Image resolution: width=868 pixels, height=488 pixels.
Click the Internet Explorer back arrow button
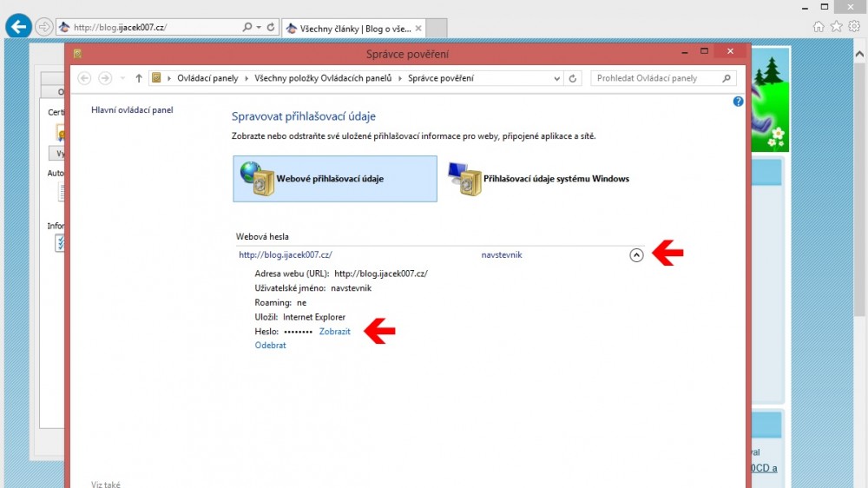[x=18, y=27]
